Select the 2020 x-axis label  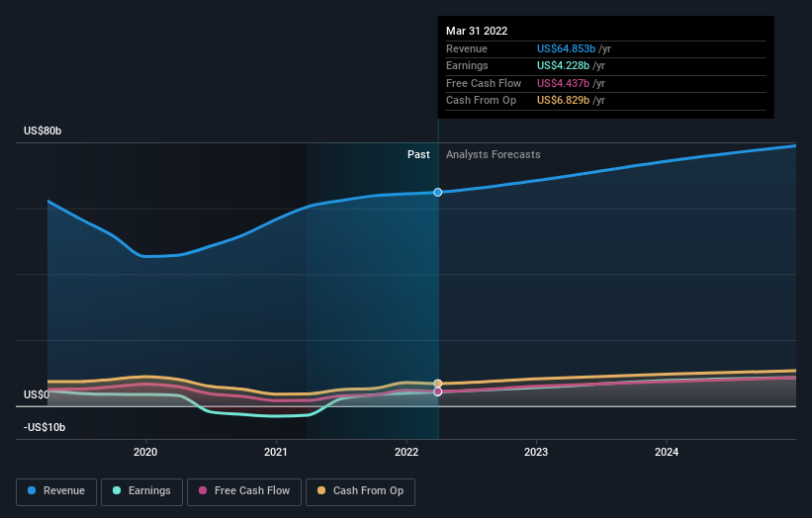point(145,452)
